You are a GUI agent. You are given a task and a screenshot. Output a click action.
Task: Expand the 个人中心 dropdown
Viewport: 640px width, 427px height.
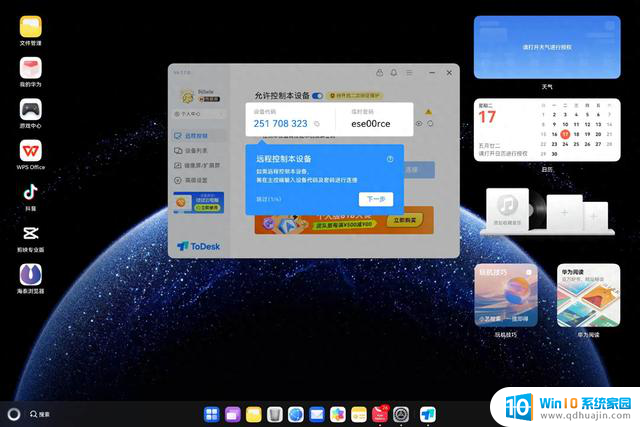click(x=199, y=114)
